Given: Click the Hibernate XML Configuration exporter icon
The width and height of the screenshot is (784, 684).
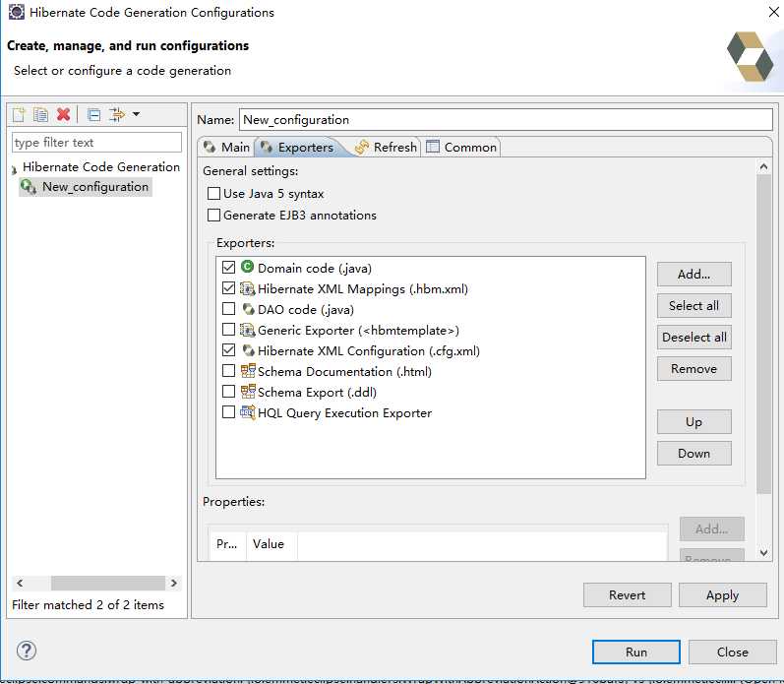Looking at the screenshot, I should pos(248,350).
